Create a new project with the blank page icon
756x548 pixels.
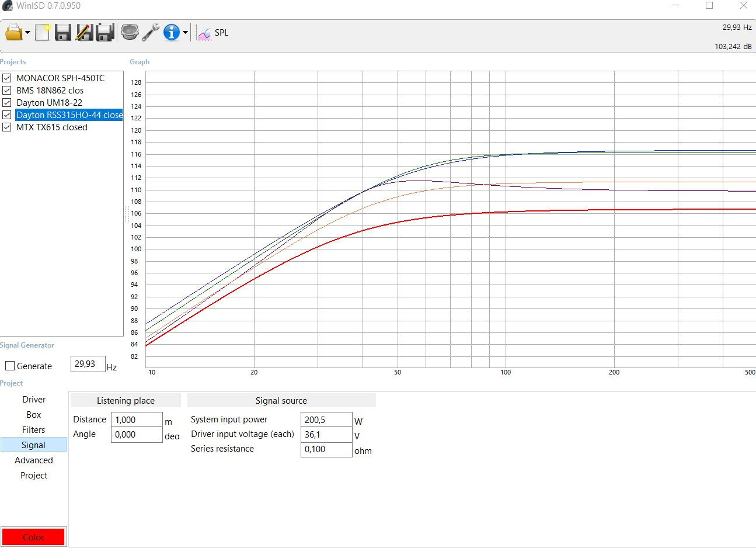coord(42,33)
